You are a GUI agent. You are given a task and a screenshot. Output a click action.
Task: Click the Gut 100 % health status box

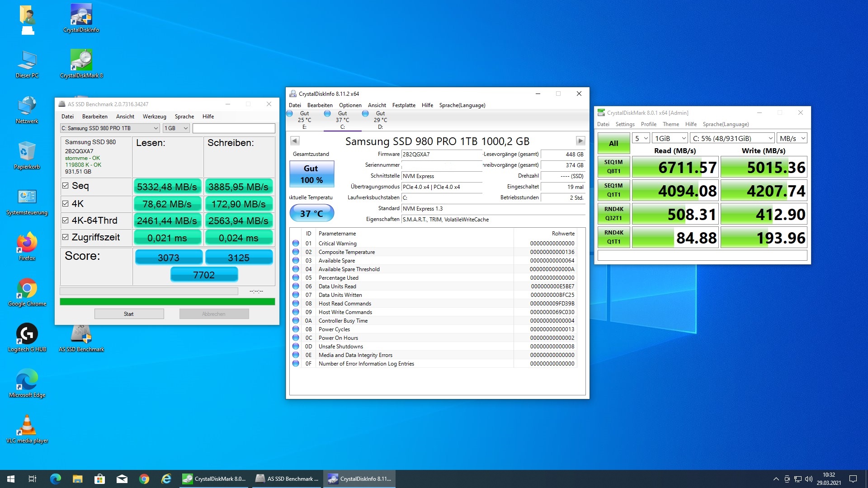point(311,174)
